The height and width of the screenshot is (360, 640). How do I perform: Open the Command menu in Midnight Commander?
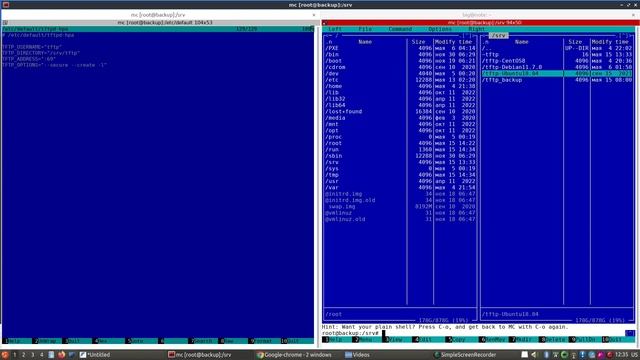(x=400, y=29)
